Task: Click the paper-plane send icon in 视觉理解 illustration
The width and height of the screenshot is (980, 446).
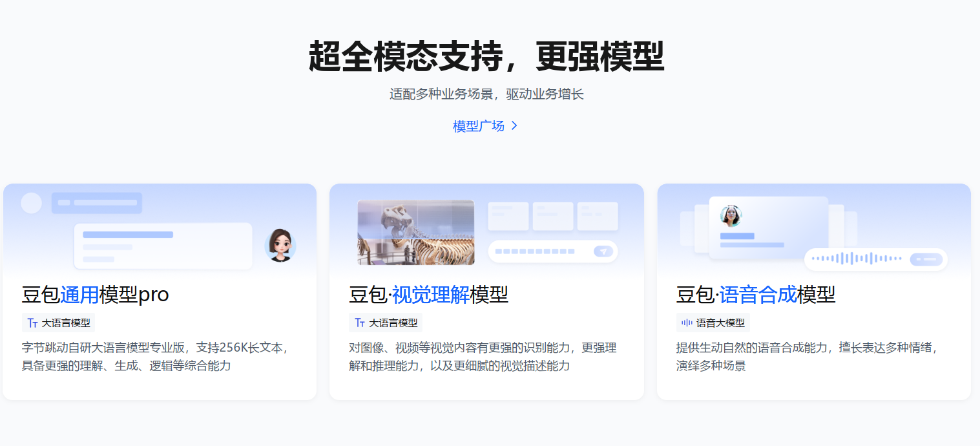Action: (x=603, y=251)
